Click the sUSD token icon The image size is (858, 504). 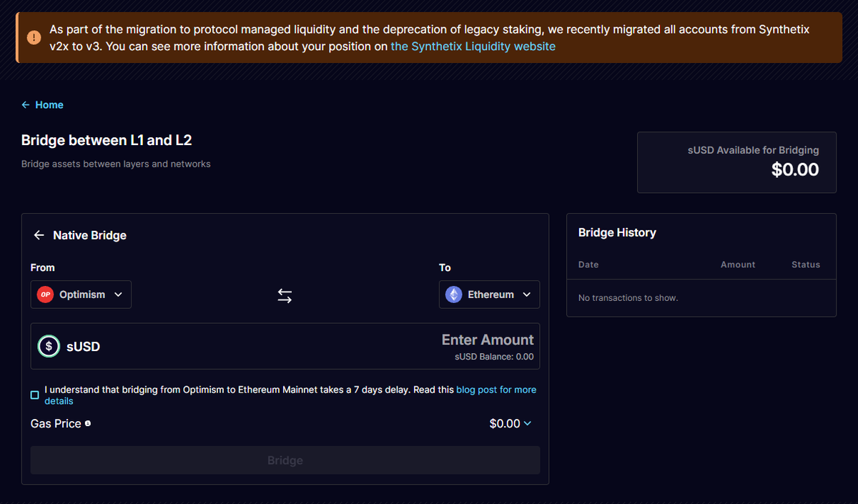[x=49, y=347]
